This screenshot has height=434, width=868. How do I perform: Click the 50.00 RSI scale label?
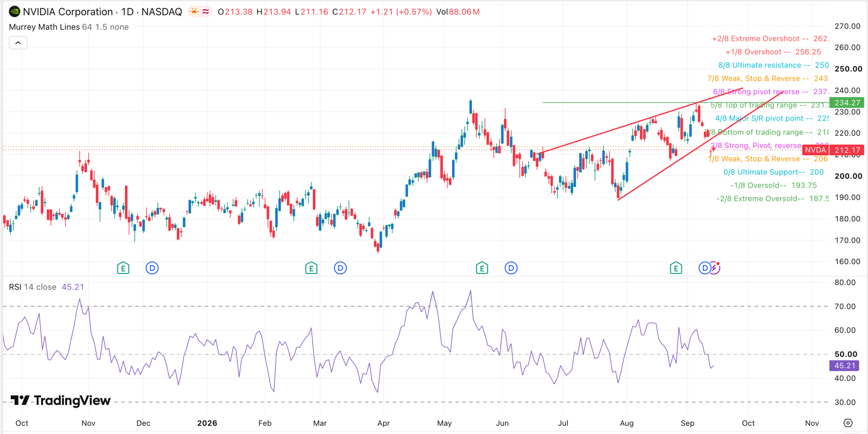[x=846, y=354]
